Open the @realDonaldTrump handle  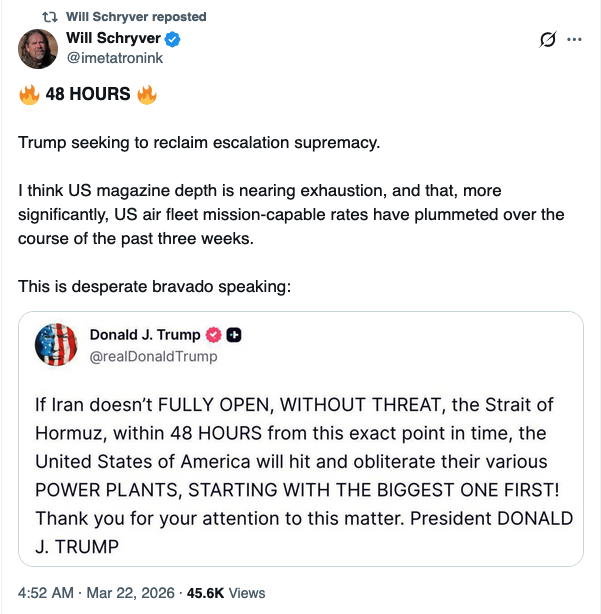click(153, 356)
